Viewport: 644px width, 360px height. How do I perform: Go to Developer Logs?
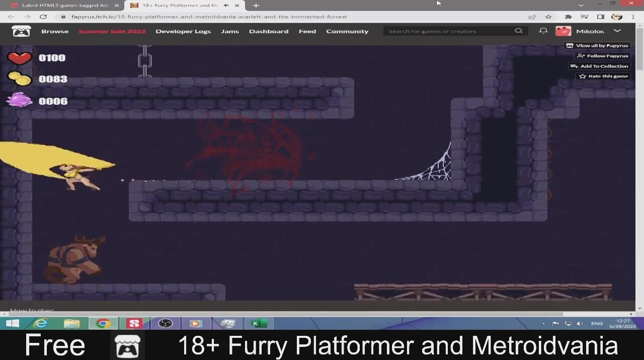click(x=183, y=31)
